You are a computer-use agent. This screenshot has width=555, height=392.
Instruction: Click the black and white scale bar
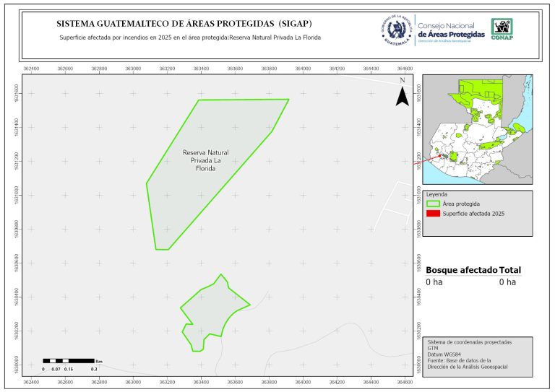point(69,360)
